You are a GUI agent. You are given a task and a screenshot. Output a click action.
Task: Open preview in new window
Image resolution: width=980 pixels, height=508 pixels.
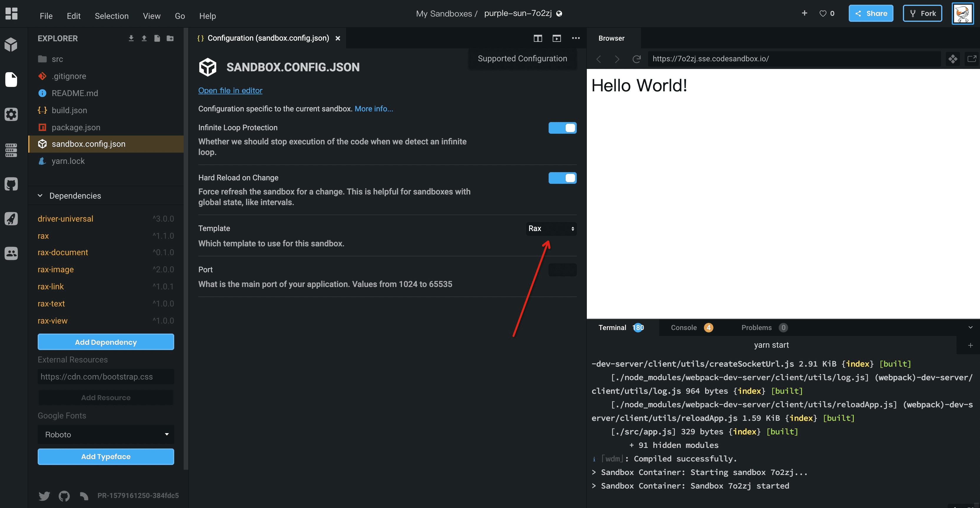[972, 59]
